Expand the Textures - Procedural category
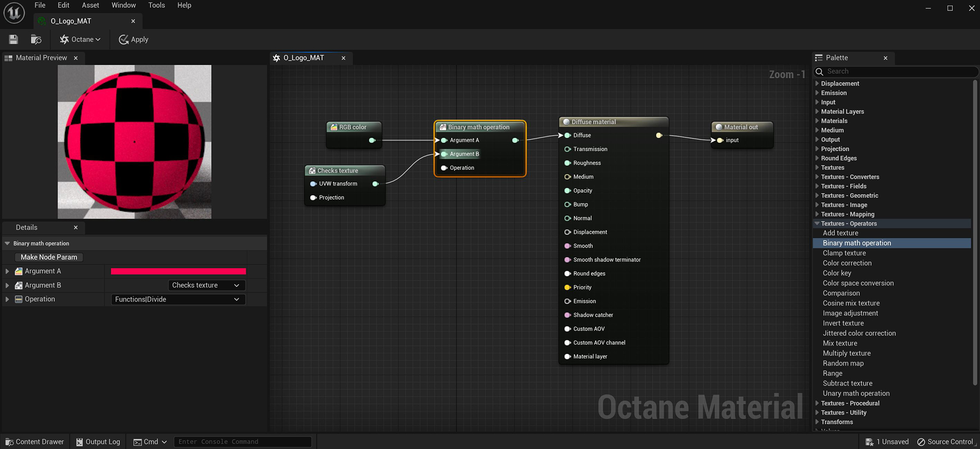980x449 pixels. click(x=817, y=403)
